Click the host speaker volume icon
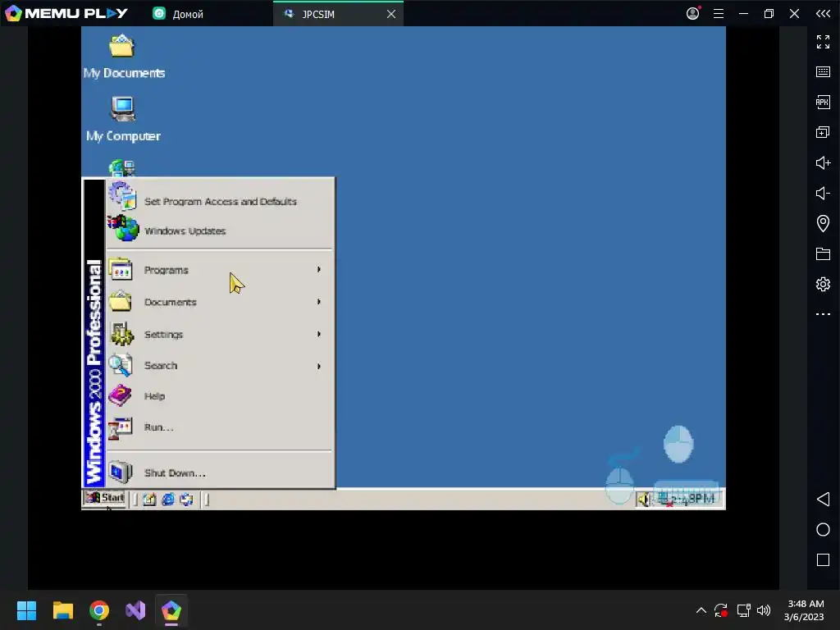840x630 pixels. coord(764,610)
